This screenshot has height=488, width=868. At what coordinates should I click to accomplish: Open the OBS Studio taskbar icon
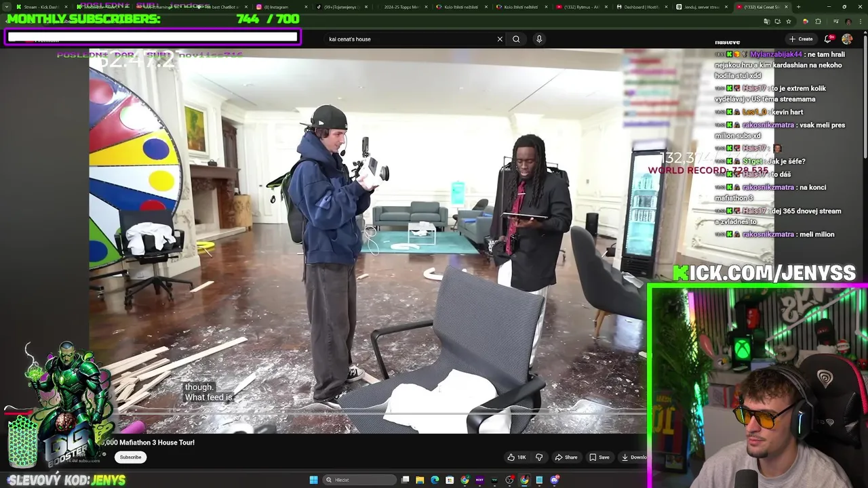click(510, 480)
